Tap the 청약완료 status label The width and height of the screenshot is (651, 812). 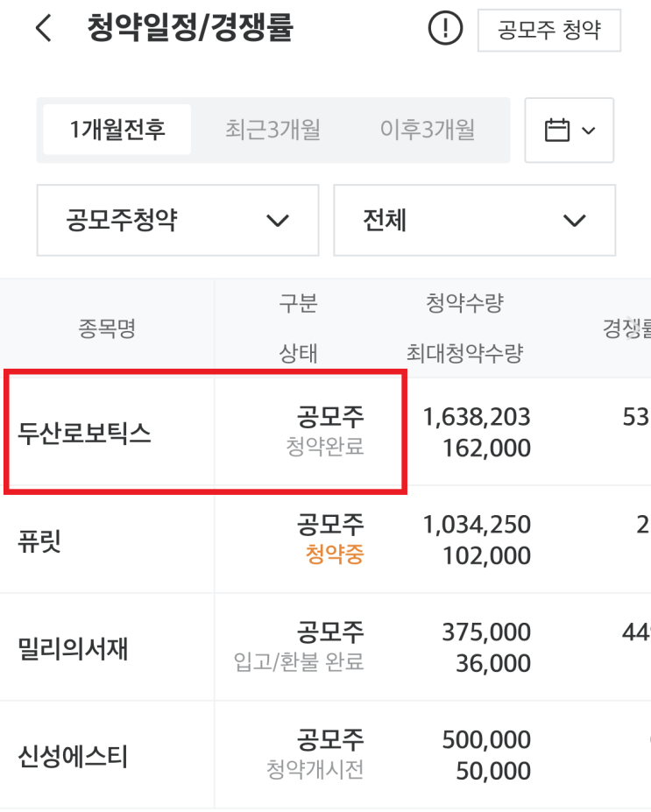[x=324, y=448]
